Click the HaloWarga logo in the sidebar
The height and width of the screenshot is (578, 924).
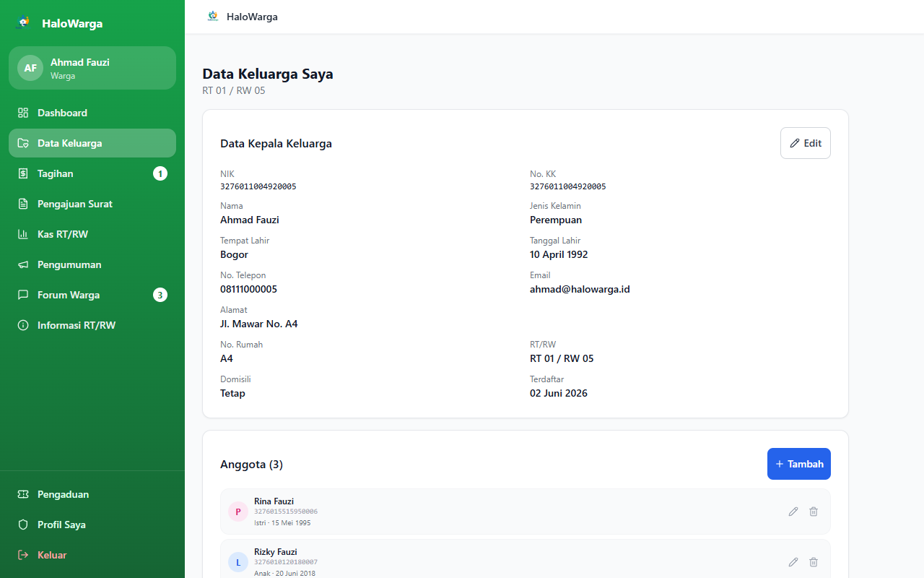click(x=24, y=22)
